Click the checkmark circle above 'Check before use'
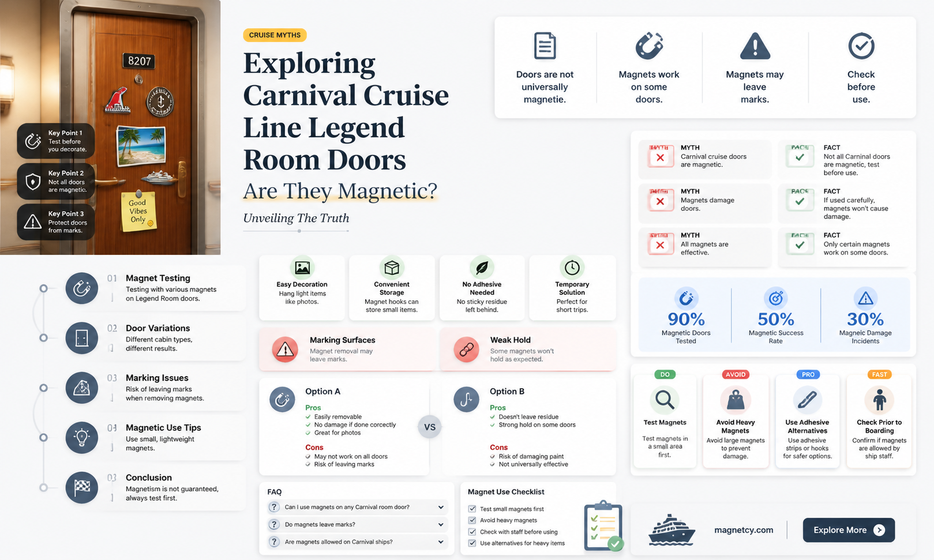Viewport: 934px width, 560px height. [x=861, y=46]
